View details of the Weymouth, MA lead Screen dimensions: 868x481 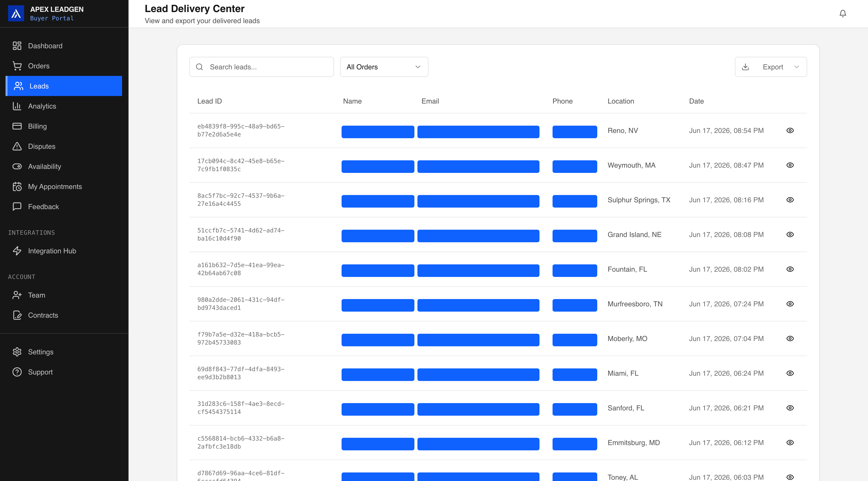[x=790, y=165]
